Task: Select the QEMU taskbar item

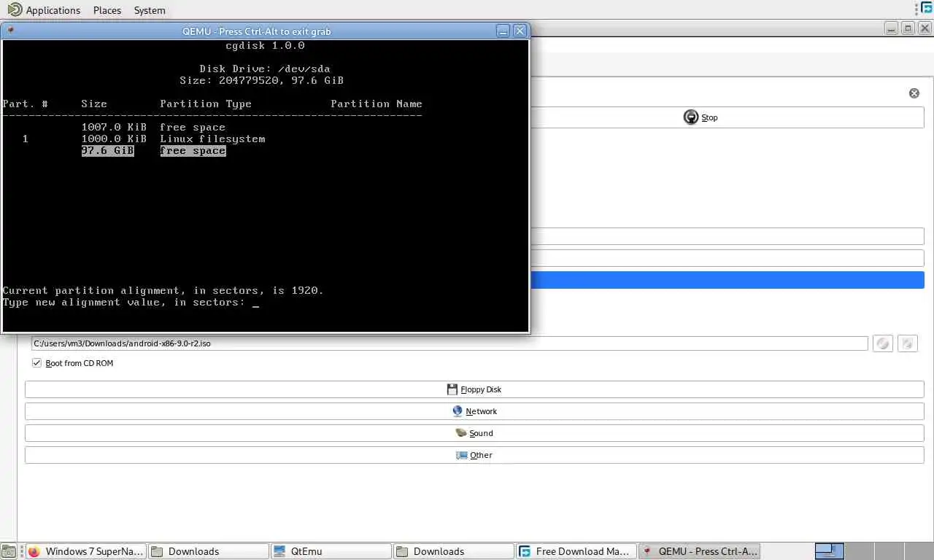Action: (699, 551)
